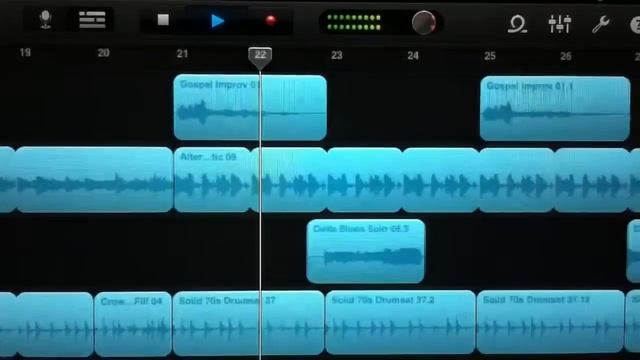Select the Gospel Improv 01 region at bar 21
640x360 pixels.
(x=250, y=107)
